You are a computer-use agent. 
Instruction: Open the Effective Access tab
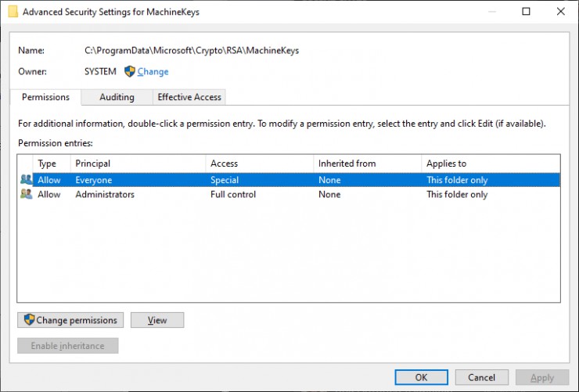[189, 97]
